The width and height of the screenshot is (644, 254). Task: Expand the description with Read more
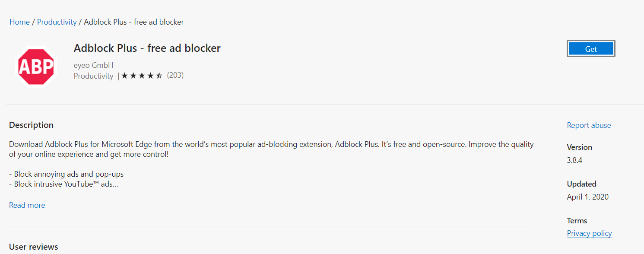[x=27, y=205]
